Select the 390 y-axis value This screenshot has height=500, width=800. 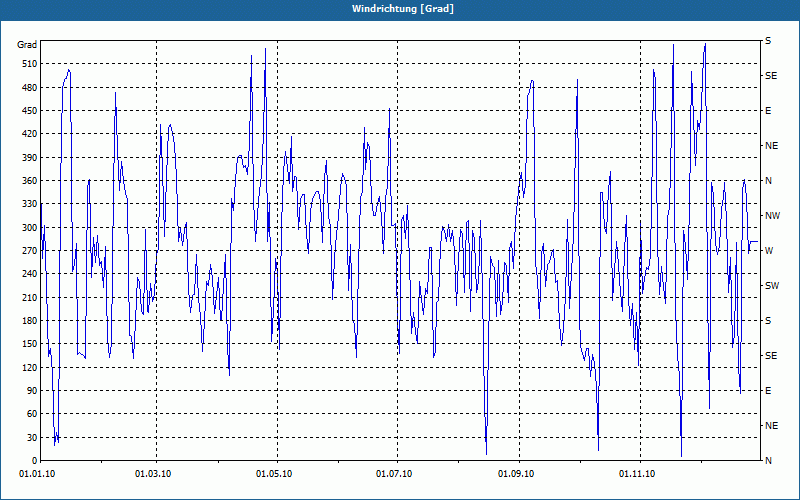click(x=30, y=158)
